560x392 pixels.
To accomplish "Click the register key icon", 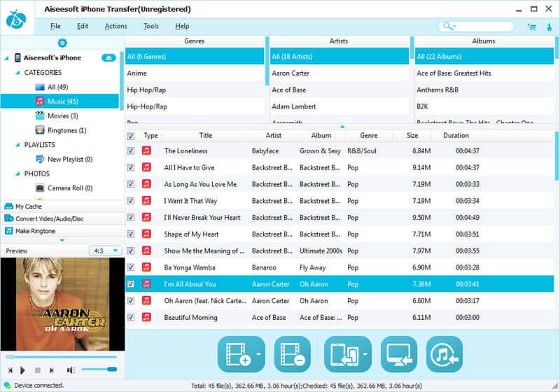I will [549, 27].
